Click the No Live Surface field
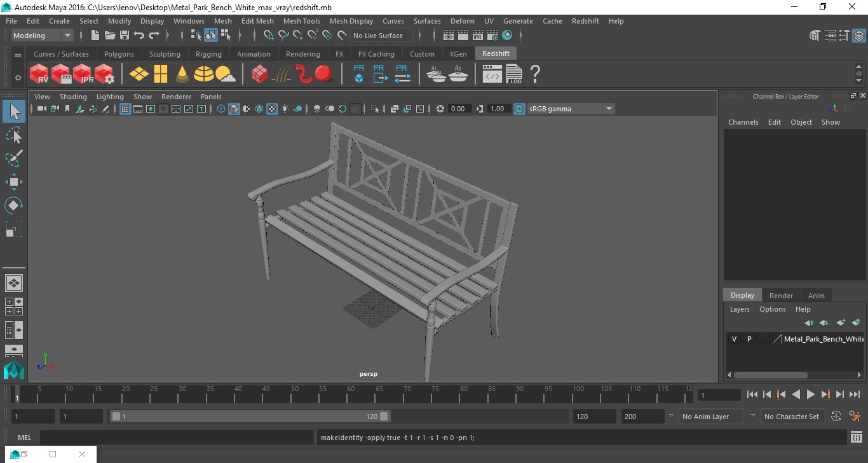Viewport: 868px width, 463px height. (x=381, y=36)
